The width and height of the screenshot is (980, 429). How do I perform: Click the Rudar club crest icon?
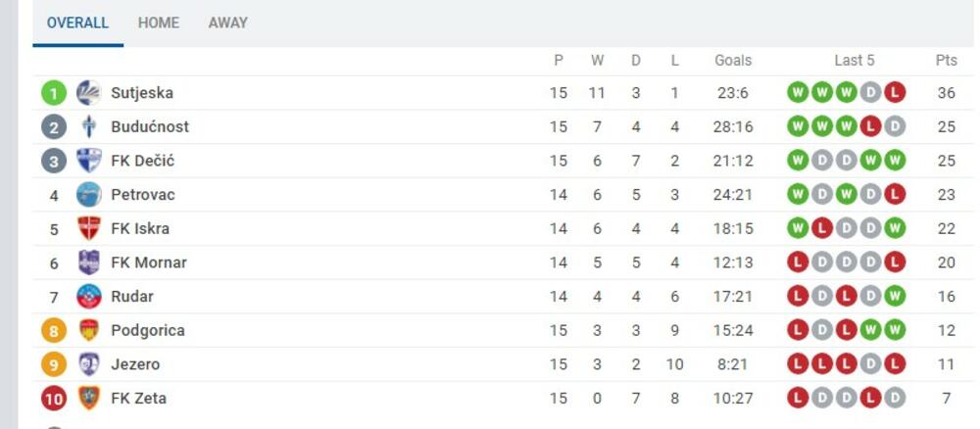tap(88, 296)
